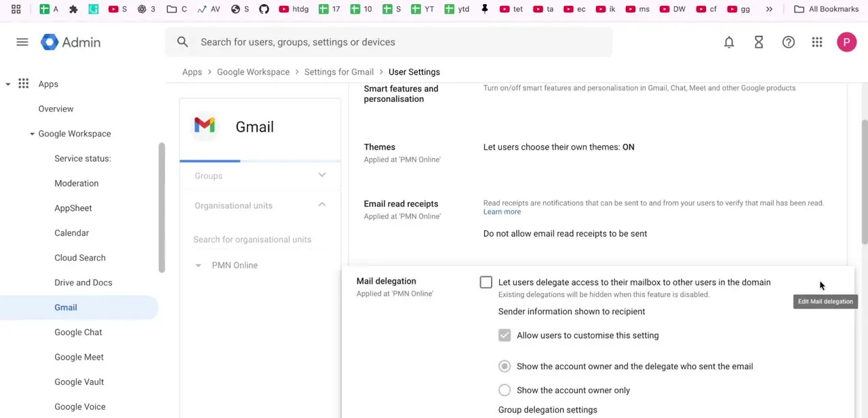
Task: Open Moderation in the sidebar
Action: 77,183
